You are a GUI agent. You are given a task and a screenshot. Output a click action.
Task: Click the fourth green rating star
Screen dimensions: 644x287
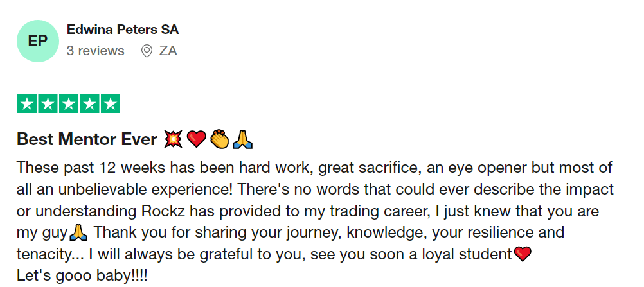point(89,103)
